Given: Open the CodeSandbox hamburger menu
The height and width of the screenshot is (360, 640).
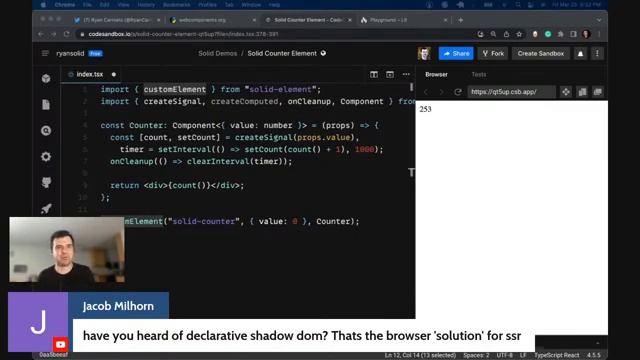Looking at the screenshot, I should coord(45,53).
